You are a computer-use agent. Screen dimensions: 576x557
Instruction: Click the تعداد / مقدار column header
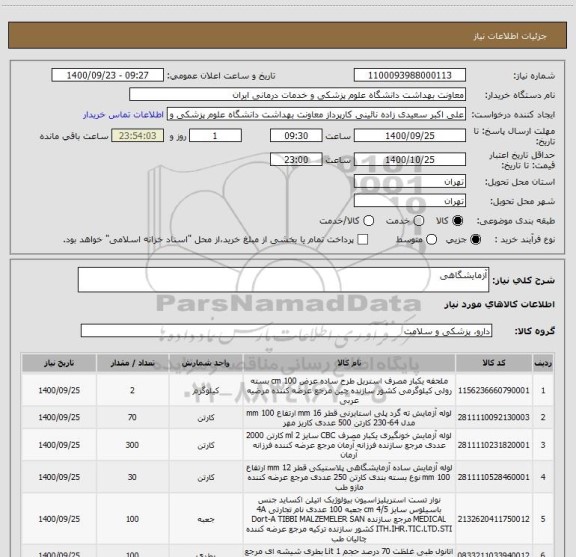tap(132, 363)
